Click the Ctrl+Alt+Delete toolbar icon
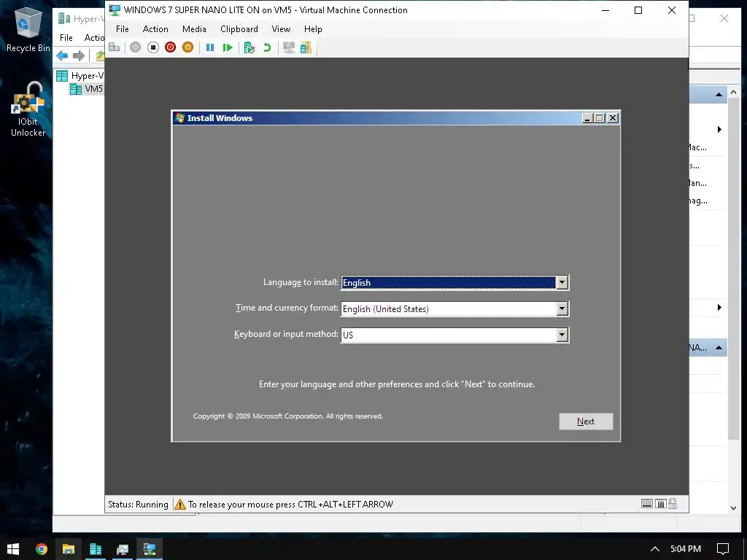Image resolution: width=747 pixels, height=560 pixels. click(x=115, y=47)
